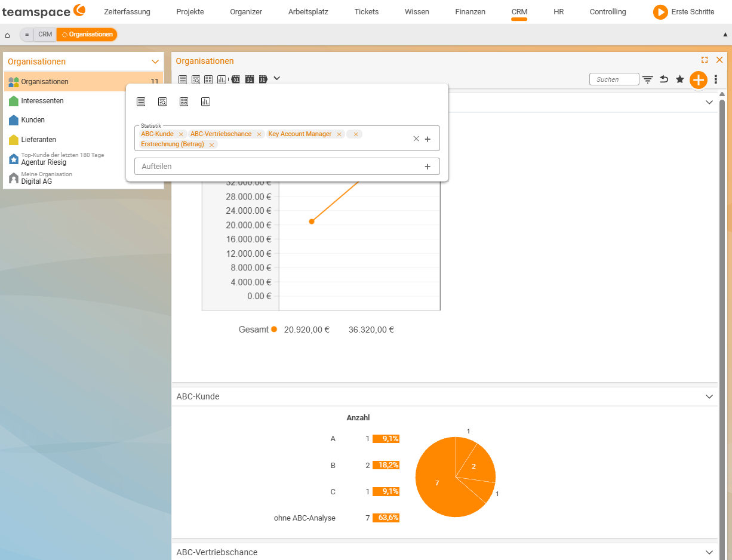Open the CRM menu

click(x=519, y=12)
